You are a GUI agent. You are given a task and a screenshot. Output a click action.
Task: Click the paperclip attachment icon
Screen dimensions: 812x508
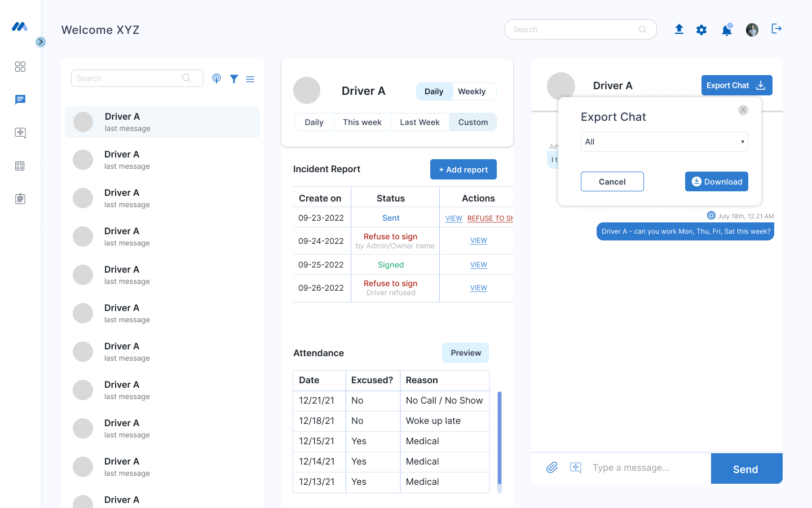[x=552, y=467]
